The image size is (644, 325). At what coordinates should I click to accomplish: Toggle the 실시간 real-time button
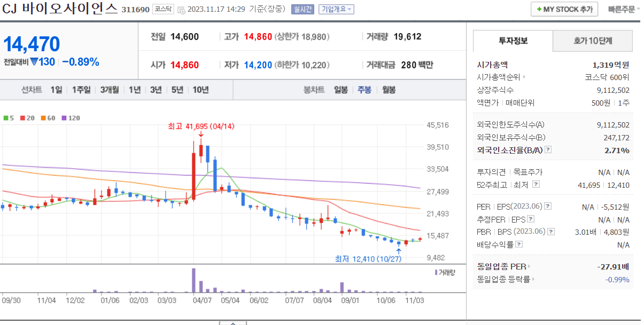pyautogui.click(x=303, y=10)
